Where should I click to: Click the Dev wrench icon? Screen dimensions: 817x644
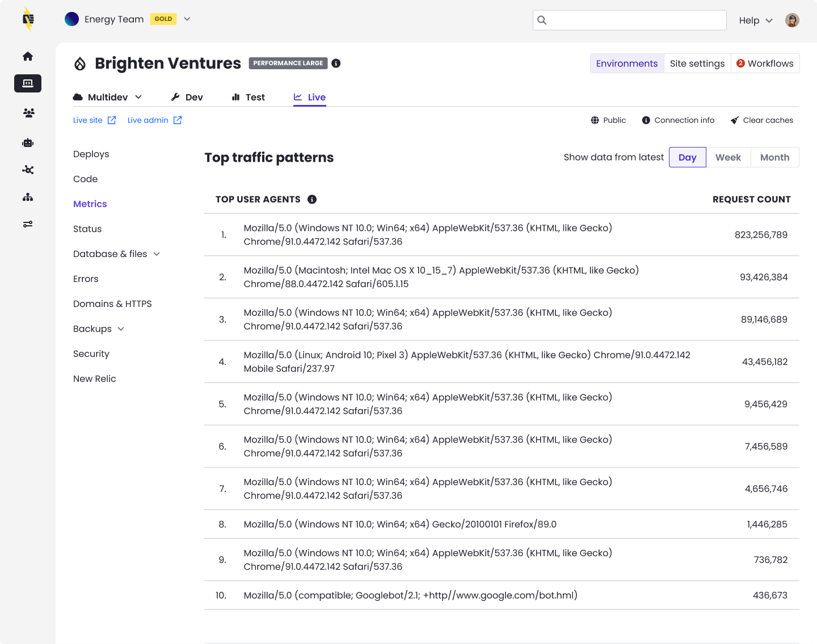pyautogui.click(x=175, y=97)
